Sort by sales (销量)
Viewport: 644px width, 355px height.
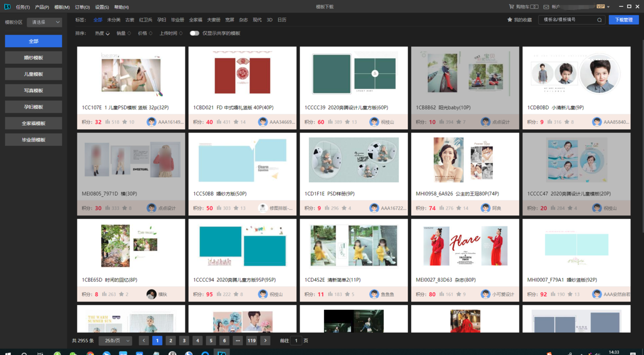coord(124,33)
